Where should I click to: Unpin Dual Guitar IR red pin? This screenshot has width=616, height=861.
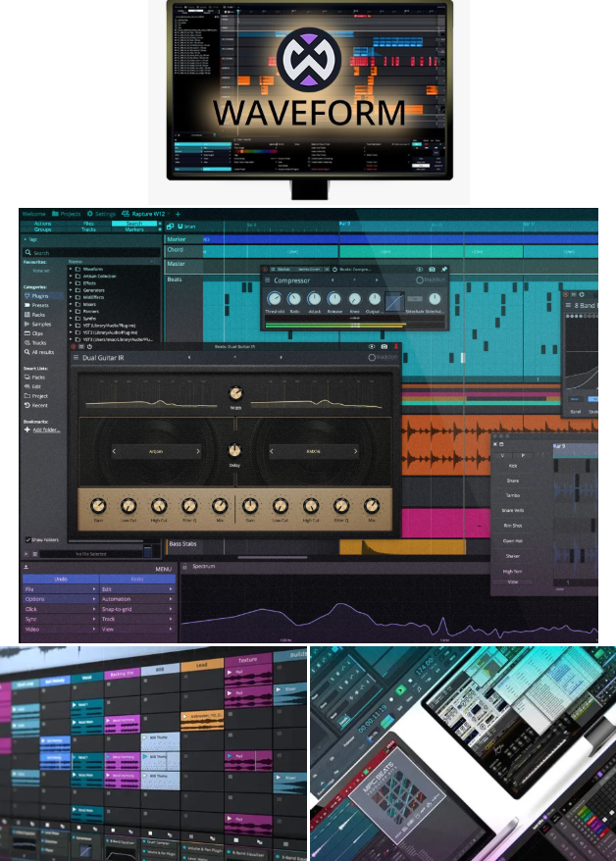pyautogui.click(x=396, y=347)
